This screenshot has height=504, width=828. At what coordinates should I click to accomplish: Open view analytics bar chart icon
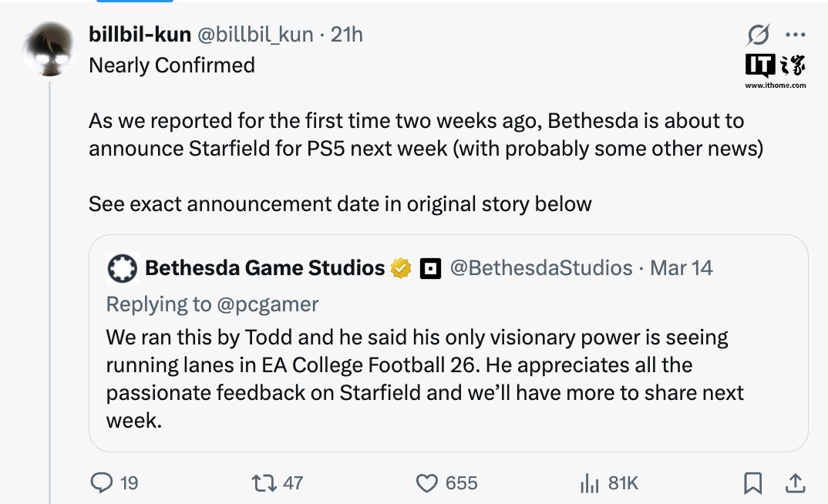point(589,483)
